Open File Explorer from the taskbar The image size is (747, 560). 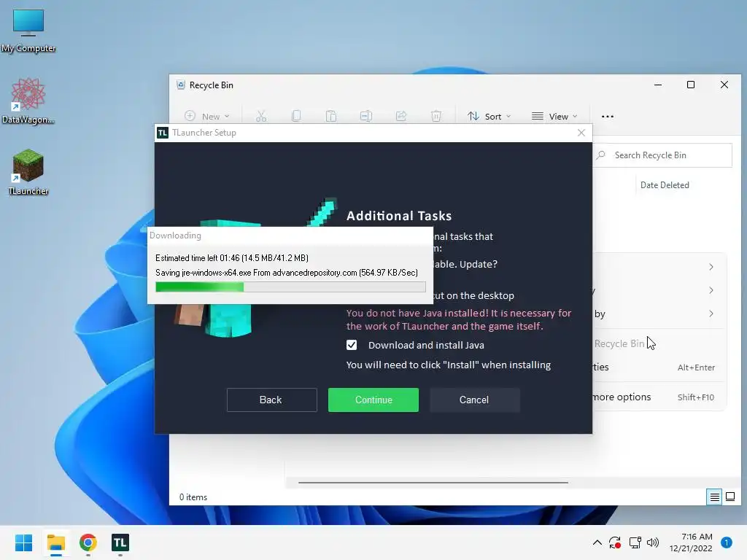coord(56,542)
